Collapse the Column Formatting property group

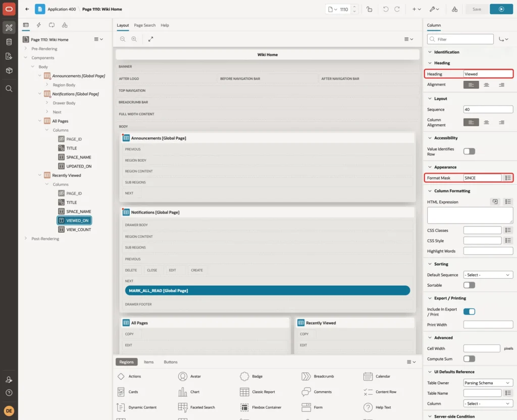pyautogui.click(x=430, y=191)
